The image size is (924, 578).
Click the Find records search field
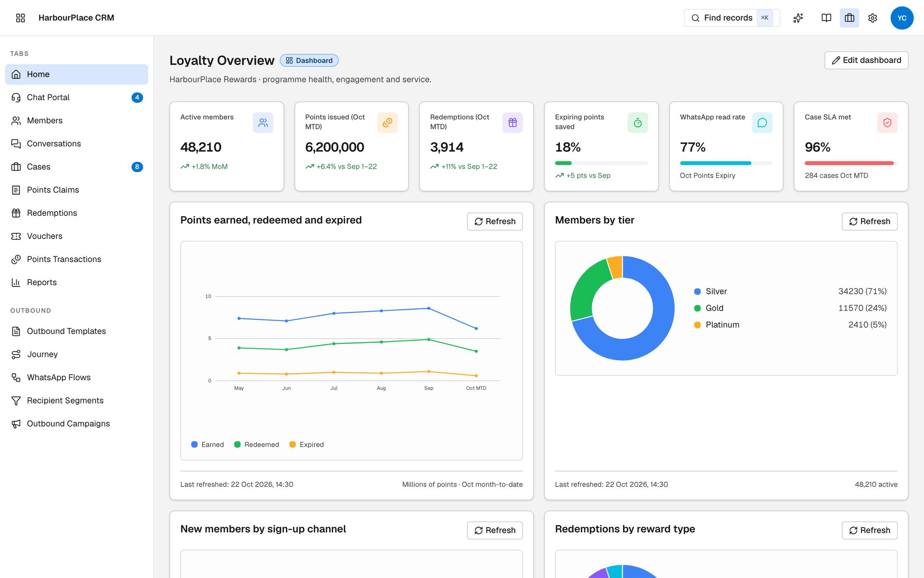pyautogui.click(x=732, y=18)
